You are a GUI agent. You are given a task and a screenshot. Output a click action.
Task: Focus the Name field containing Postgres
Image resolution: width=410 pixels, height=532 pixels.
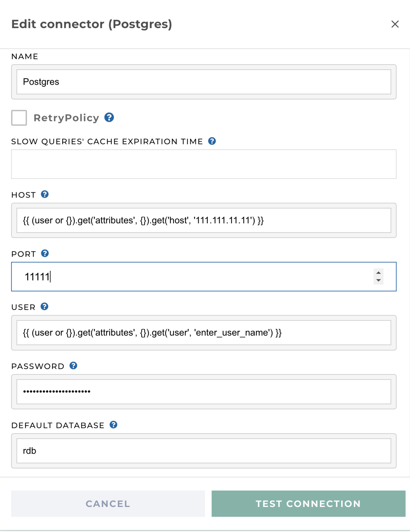204,82
